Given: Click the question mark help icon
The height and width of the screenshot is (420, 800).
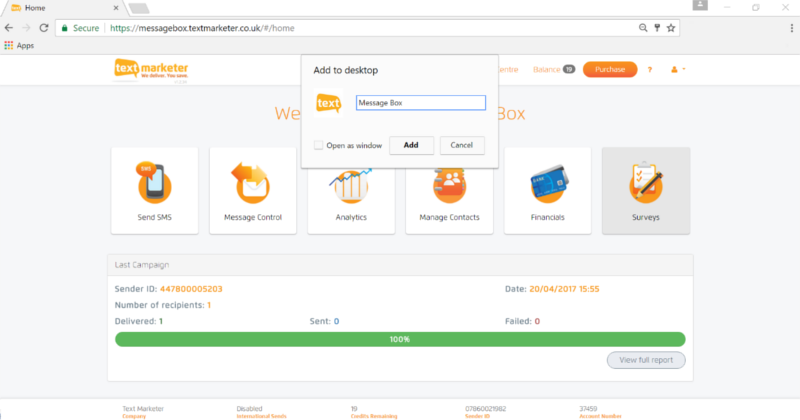Looking at the screenshot, I should pos(650,70).
